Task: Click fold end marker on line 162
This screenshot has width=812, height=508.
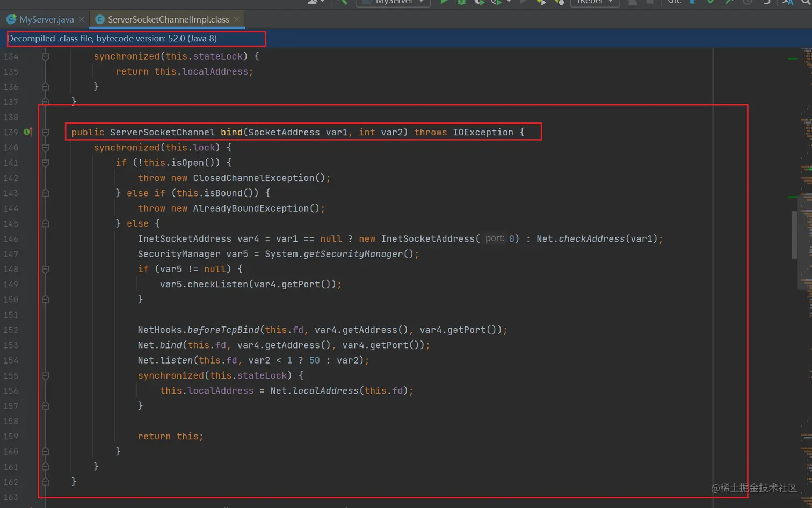Action: (x=46, y=482)
